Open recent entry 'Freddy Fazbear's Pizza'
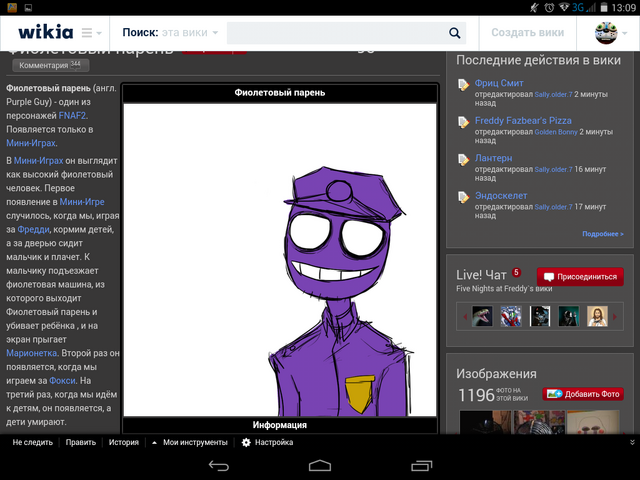Screen dimensions: 640x480 click(523, 121)
